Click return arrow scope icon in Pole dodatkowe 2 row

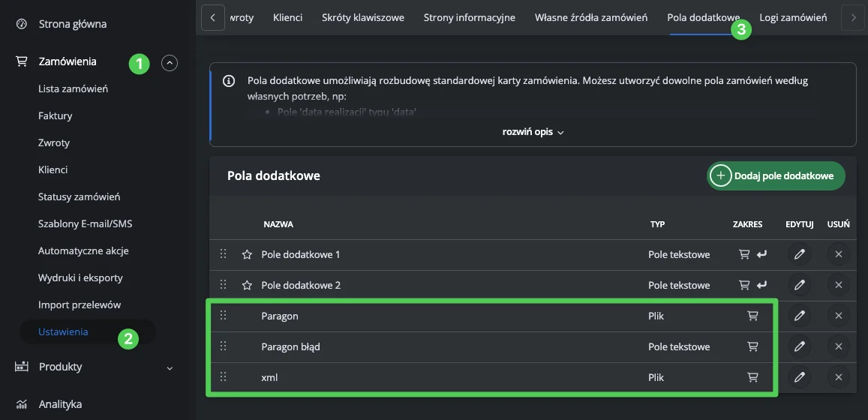(762, 286)
